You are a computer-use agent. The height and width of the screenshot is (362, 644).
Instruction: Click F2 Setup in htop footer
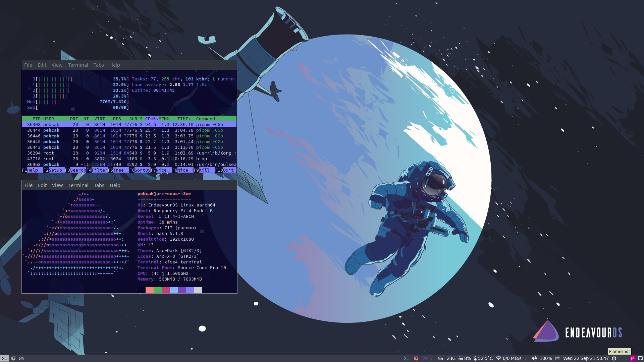pyautogui.click(x=54, y=170)
